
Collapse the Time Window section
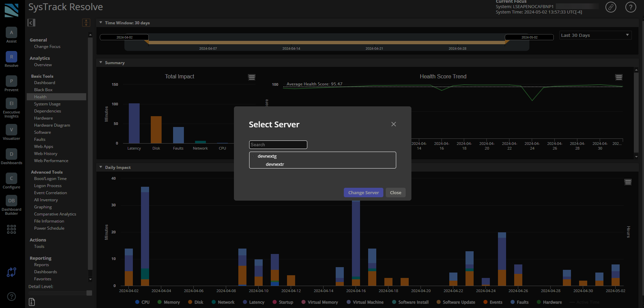pyautogui.click(x=101, y=23)
